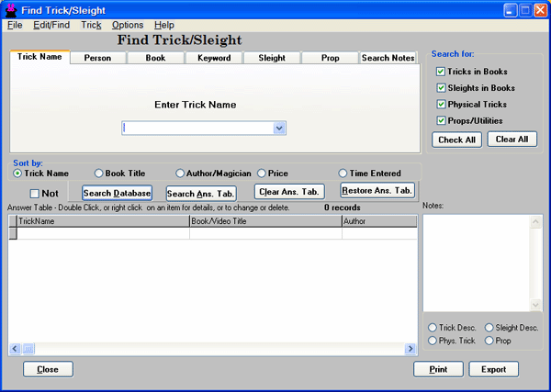The image size is (551, 392).
Task: Open the Options menu
Action: pos(128,25)
